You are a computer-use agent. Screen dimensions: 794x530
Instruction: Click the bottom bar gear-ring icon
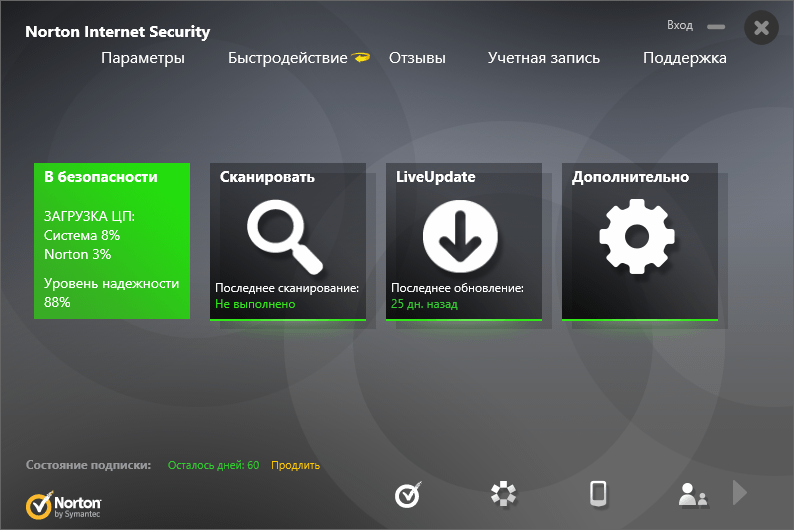point(503,494)
